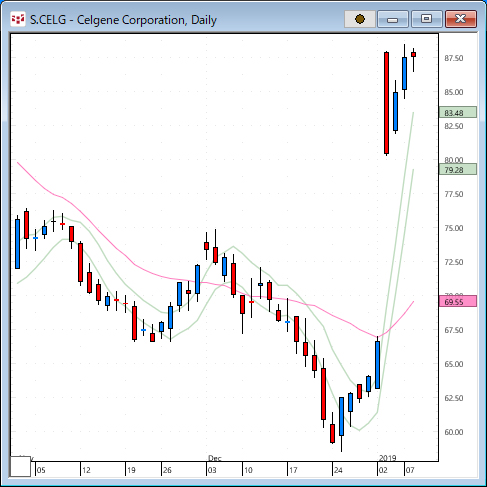The width and height of the screenshot is (487, 487).
Task: Click the 85.00 price axis label
Action: [x=454, y=92]
